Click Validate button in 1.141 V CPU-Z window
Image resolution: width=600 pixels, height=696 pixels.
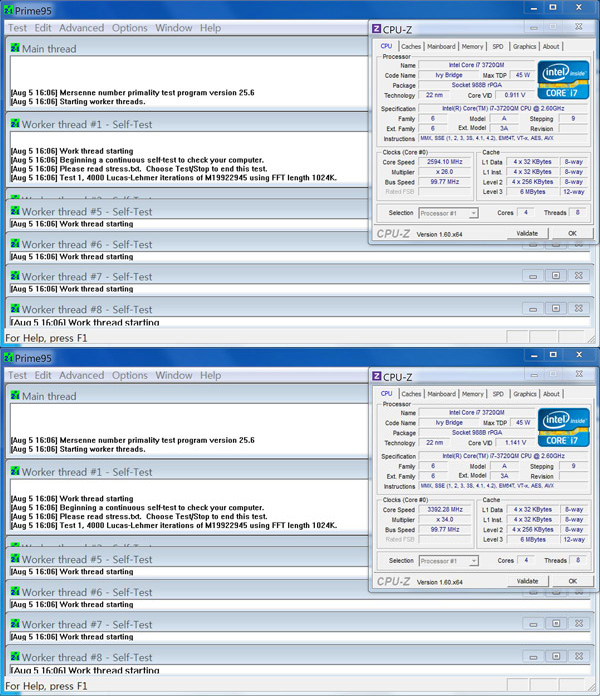(528, 581)
